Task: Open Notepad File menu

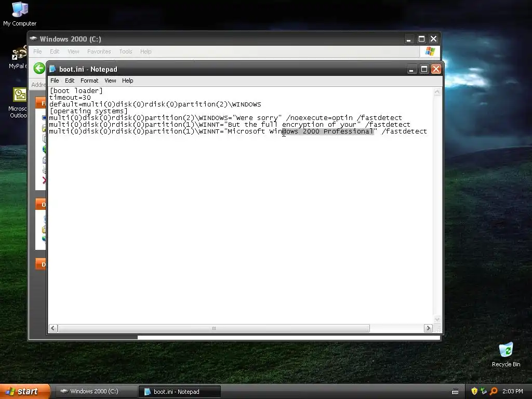Action: [55, 81]
